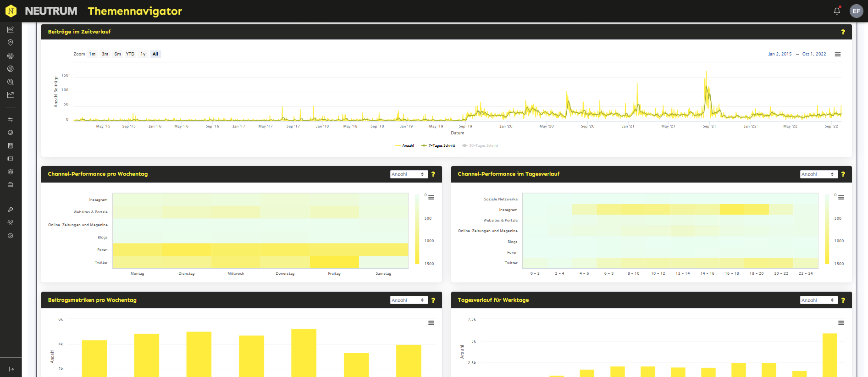Open help for Beiträge im Zeitverlauf

click(843, 32)
